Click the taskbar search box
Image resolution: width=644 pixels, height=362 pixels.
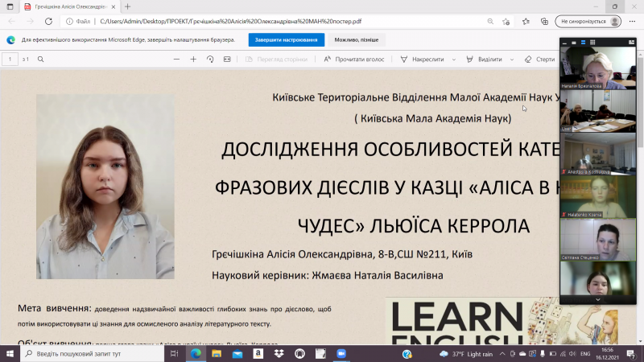92,353
